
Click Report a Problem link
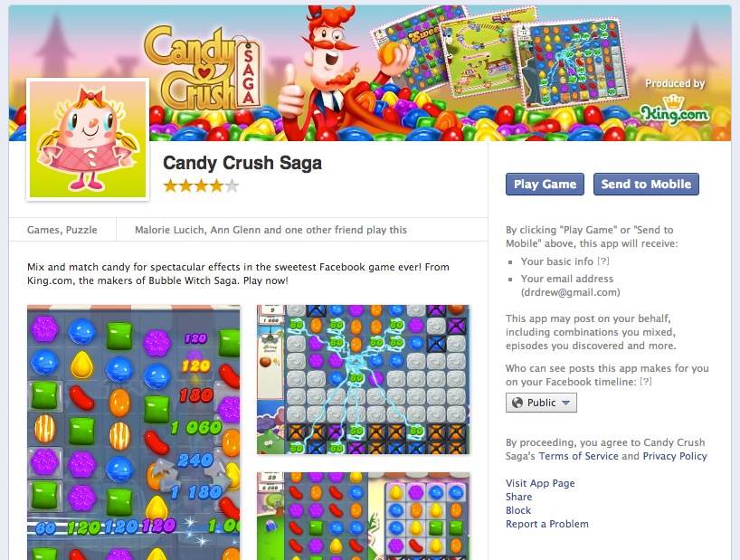547,524
